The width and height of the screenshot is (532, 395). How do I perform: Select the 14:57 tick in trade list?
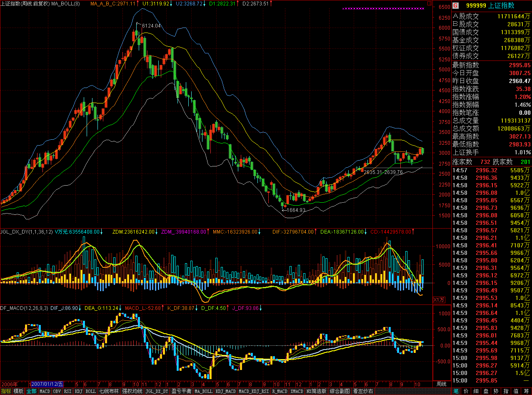click(460, 170)
